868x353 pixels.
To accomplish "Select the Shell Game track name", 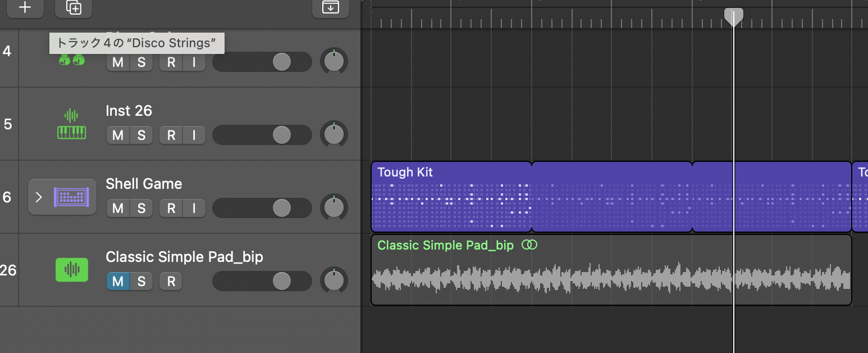I will click(x=144, y=184).
